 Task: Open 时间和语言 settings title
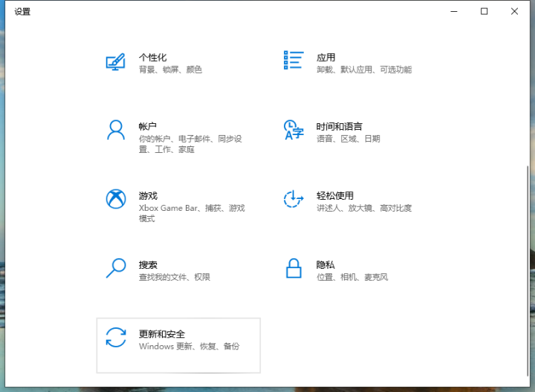[339, 126]
